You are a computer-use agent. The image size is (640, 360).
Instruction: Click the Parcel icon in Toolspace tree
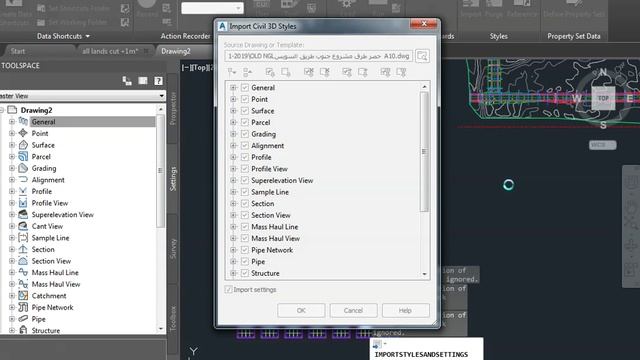pos(23,156)
